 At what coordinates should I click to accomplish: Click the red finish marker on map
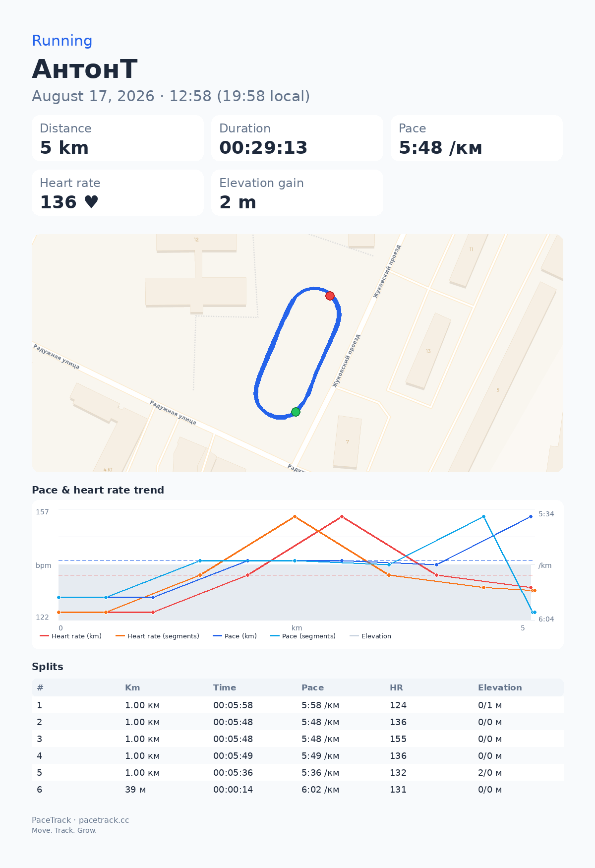(330, 296)
